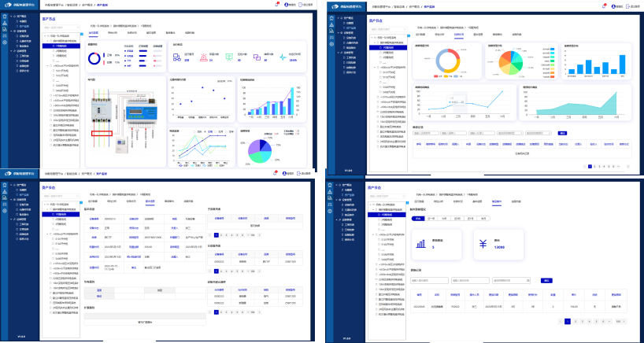Click the home icon in the top-left screen's sidebar

[5, 16]
